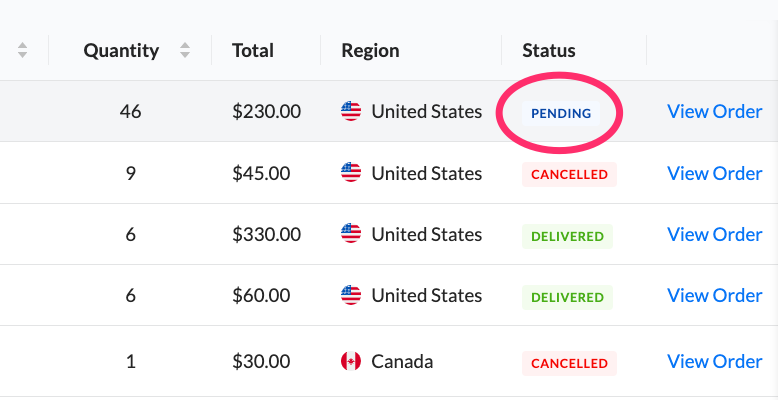Select the Quantity column header

tap(121, 50)
